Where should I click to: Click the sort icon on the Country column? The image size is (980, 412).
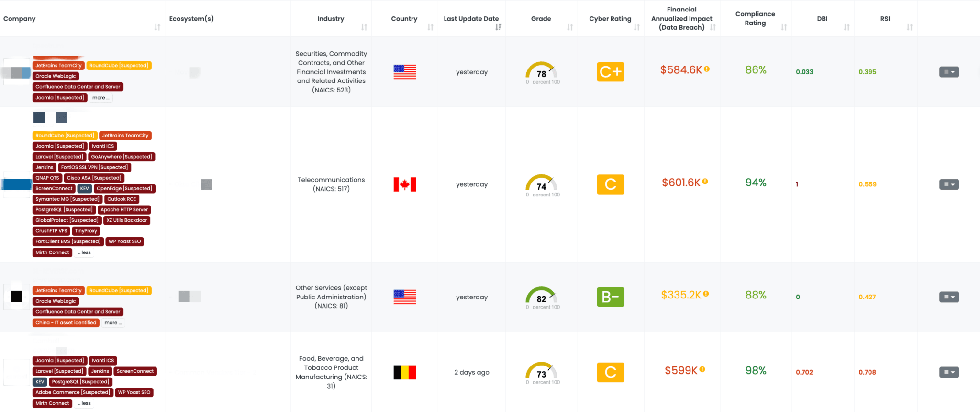click(x=431, y=27)
